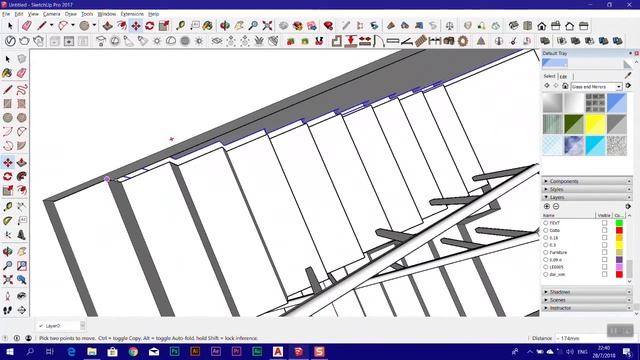Choose the 3D Text tool

click(x=22, y=235)
